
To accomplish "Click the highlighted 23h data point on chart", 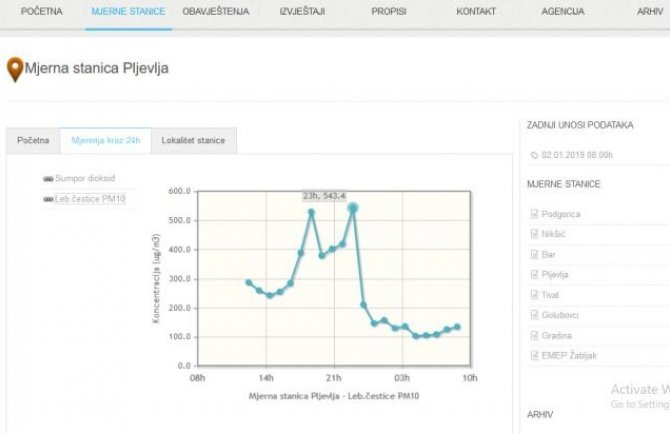I will (x=353, y=208).
